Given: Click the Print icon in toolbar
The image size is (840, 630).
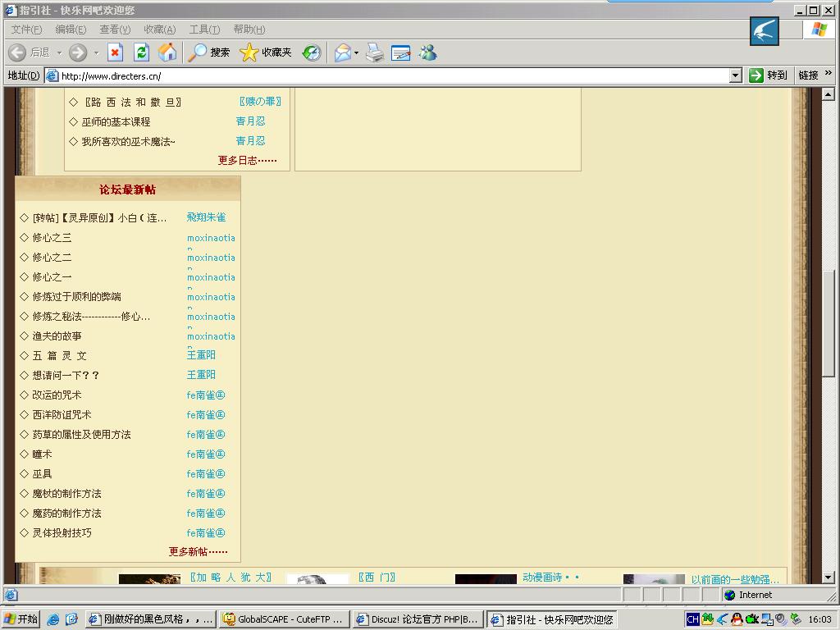Looking at the screenshot, I should [x=375, y=52].
